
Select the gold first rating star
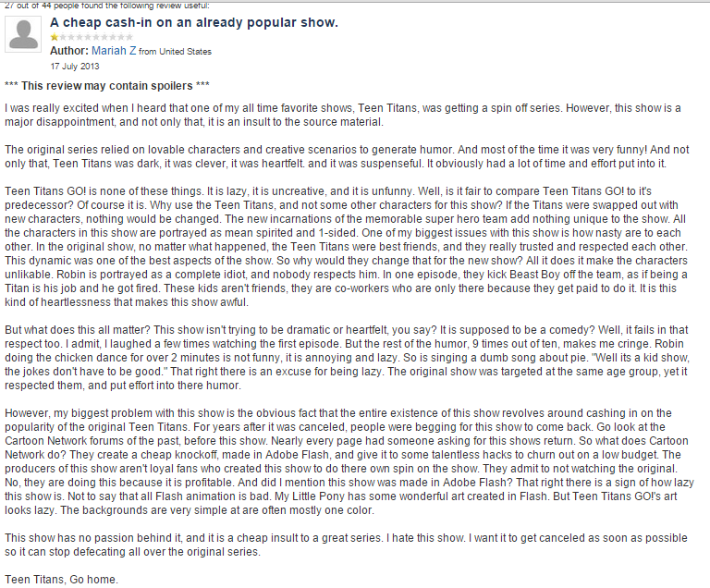pyautogui.click(x=55, y=37)
